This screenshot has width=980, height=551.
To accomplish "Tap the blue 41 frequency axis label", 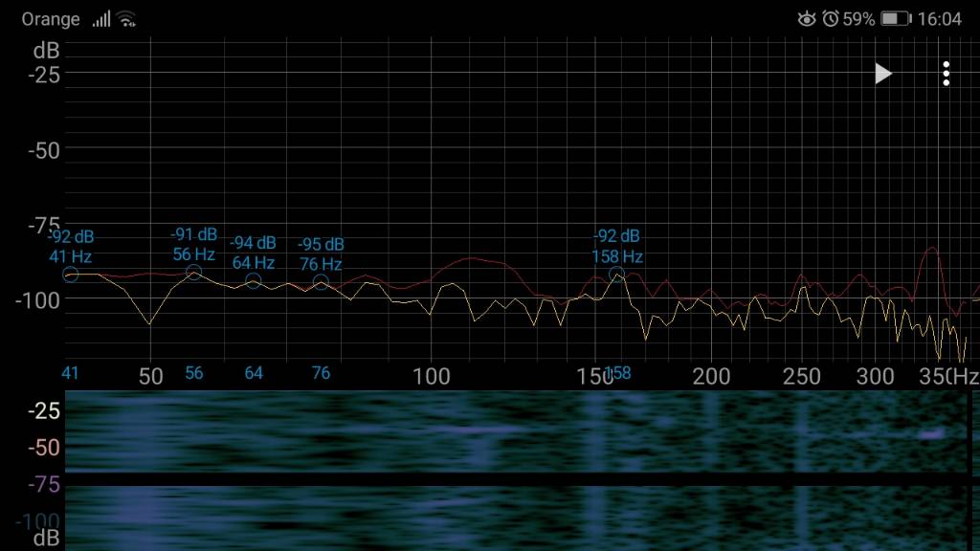I will coord(70,373).
